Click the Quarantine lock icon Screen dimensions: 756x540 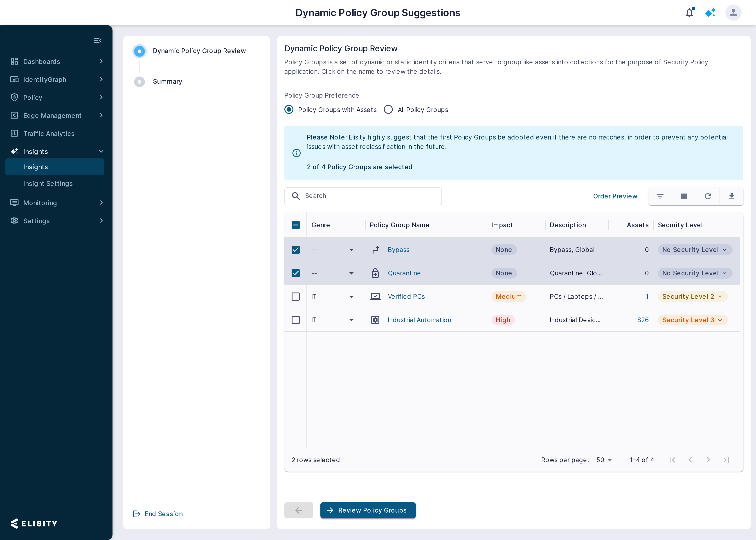coord(375,273)
